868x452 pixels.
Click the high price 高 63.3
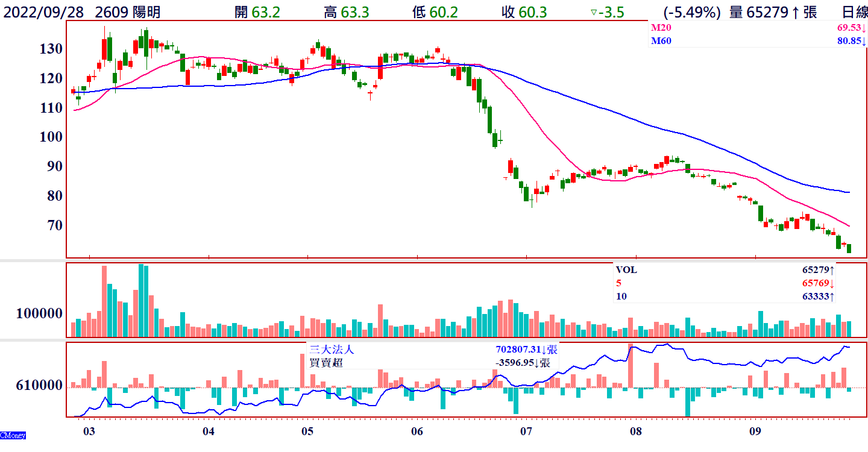[346, 12]
